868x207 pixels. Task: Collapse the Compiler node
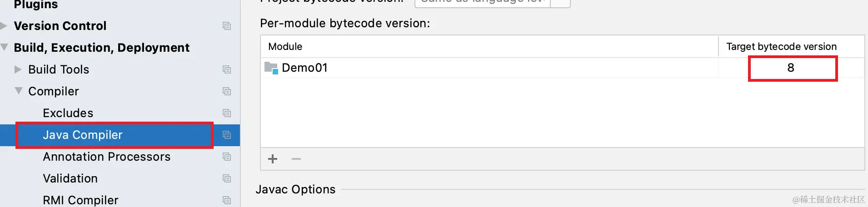pos(19,91)
